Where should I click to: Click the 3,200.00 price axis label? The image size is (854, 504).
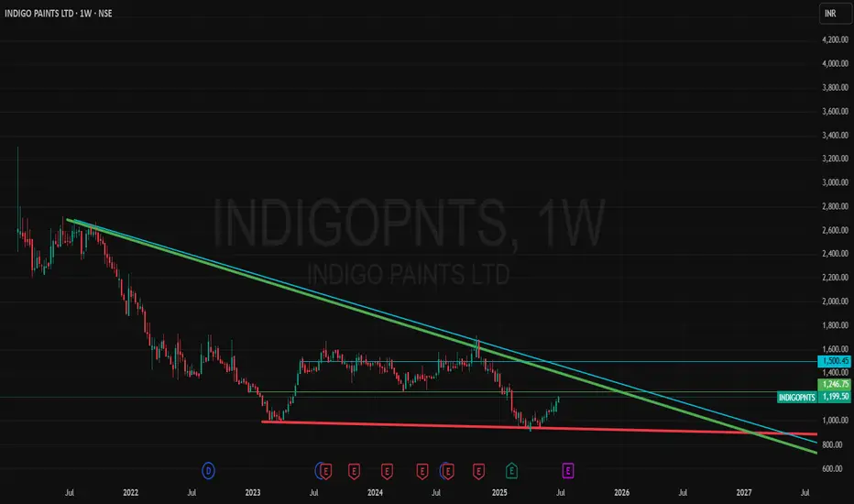pos(835,159)
